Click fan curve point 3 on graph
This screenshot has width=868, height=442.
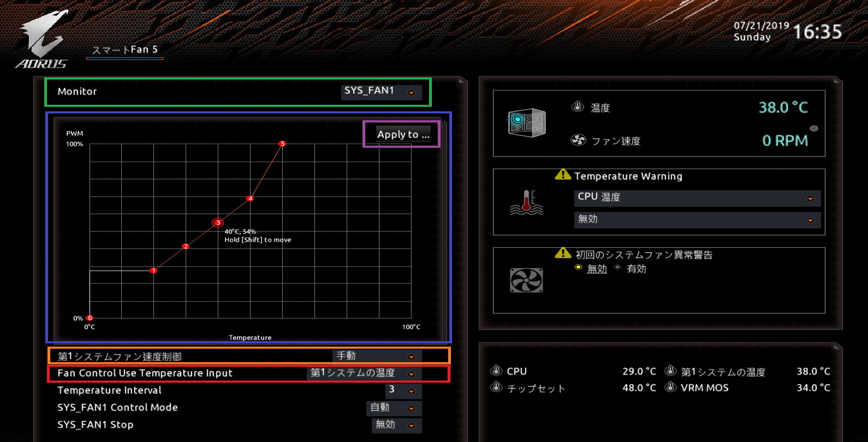click(218, 223)
